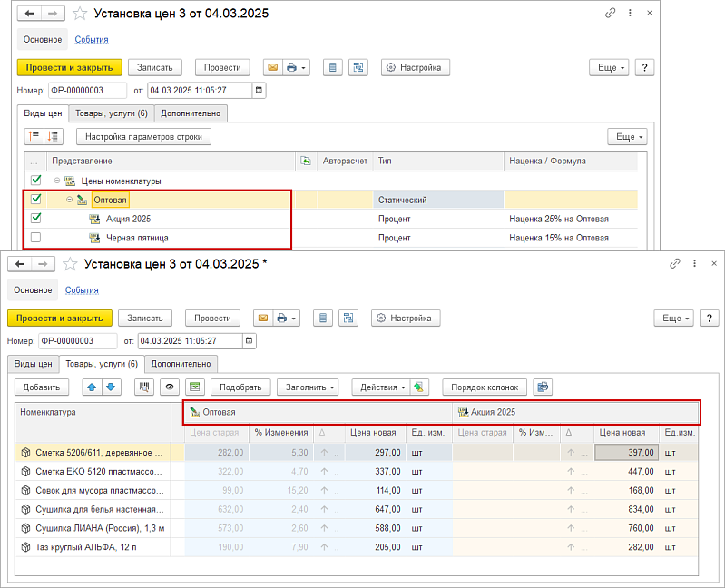
Task: Copy link icon in upper window title
Action: (x=611, y=13)
